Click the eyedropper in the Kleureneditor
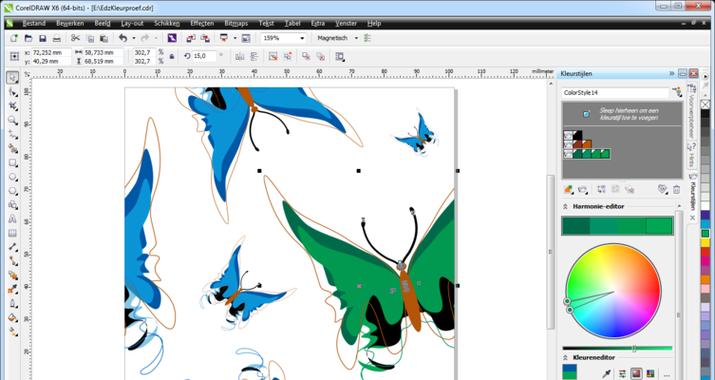Viewport: 715px width, 380px height. pyautogui.click(x=606, y=374)
